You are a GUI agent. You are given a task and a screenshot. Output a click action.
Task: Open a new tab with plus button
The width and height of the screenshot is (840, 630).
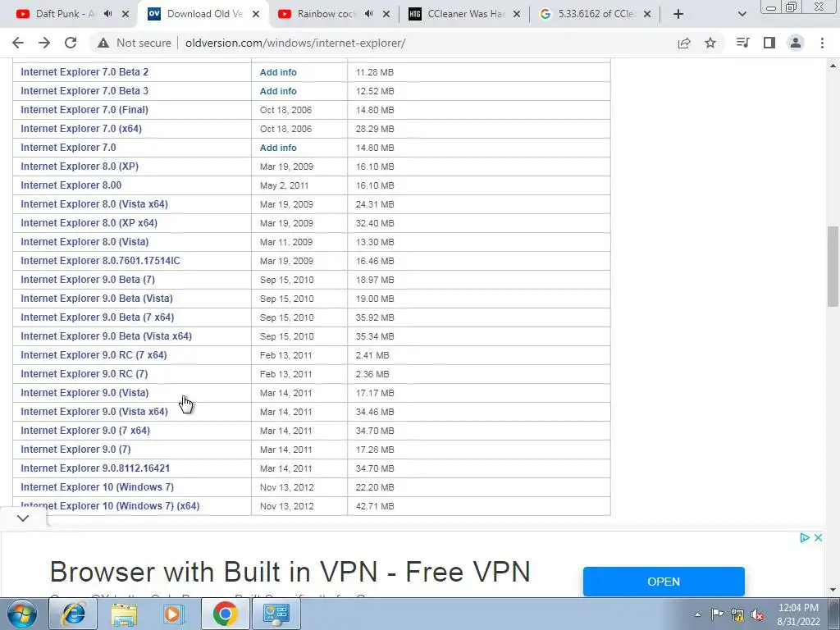tap(678, 14)
